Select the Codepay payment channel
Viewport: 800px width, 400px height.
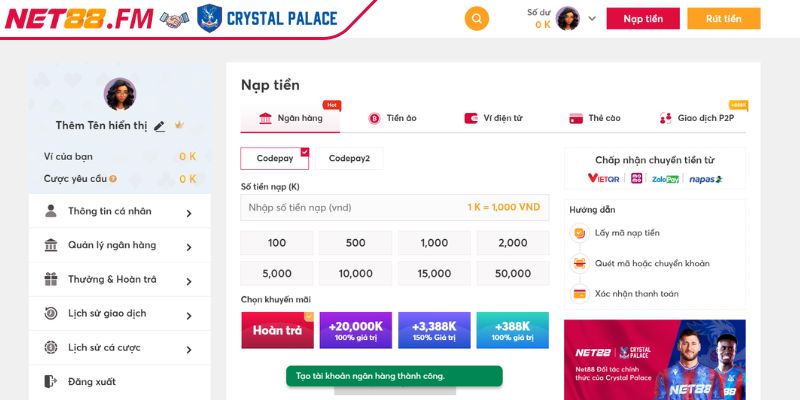(x=274, y=158)
